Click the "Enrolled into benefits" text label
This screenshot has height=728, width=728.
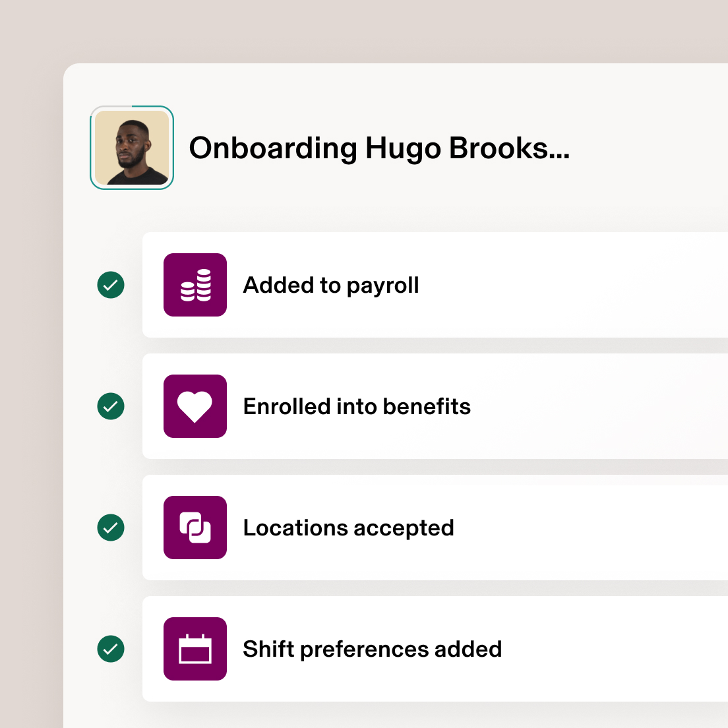click(x=357, y=406)
